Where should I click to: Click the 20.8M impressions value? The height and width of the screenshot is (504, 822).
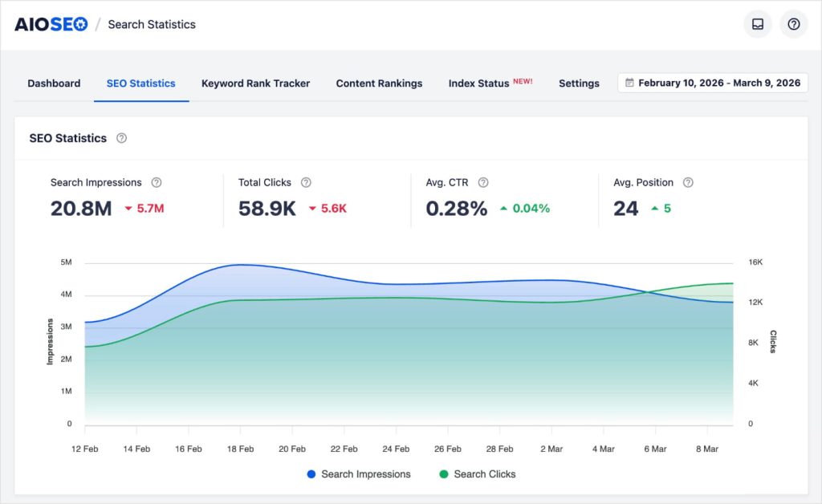tap(81, 209)
